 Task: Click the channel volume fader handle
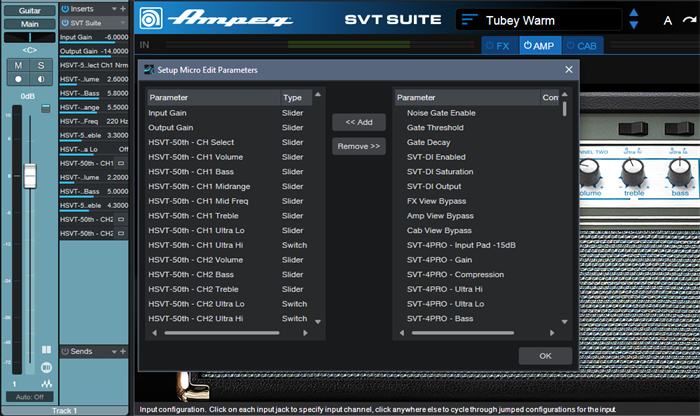click(30, 176)
